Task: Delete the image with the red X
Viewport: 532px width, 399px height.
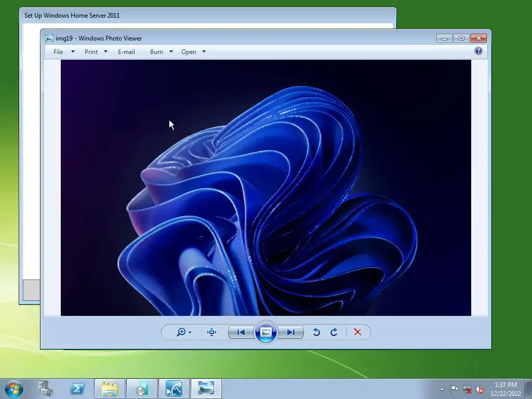Action: (x=357, y=332)
